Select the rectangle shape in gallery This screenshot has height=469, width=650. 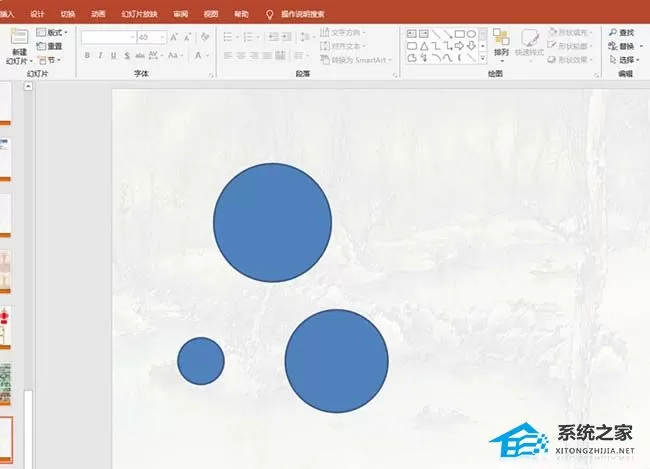[460, 34]
